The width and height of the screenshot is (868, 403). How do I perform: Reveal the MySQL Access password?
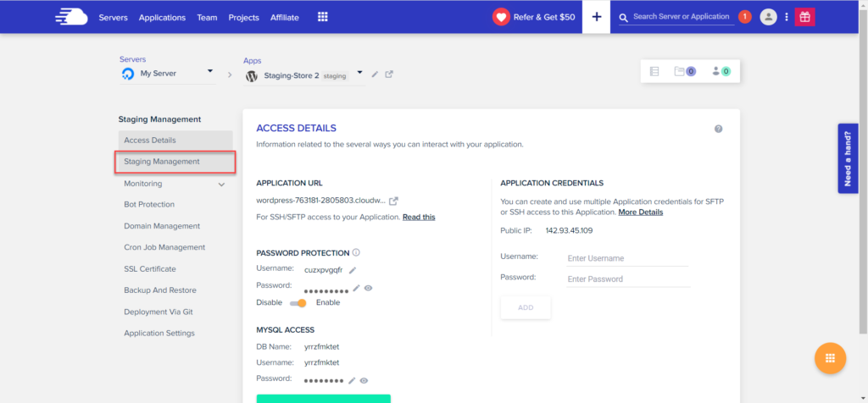(364, 380)
